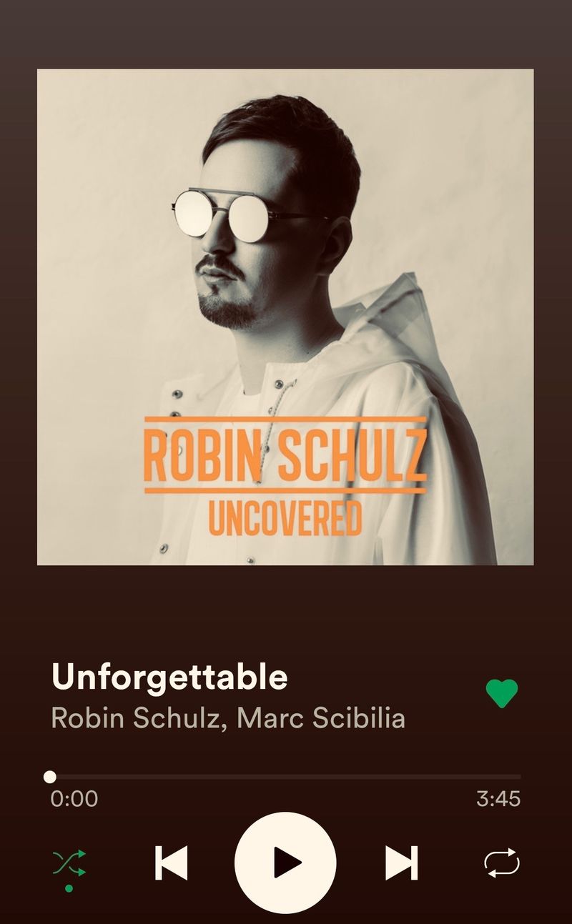
Task: Click the total duration 3:45 label
Action: [x=498, y=798]
